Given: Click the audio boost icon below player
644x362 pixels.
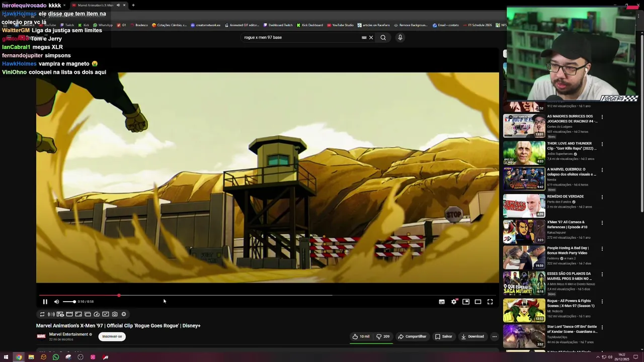Looking at the screenshot, I should pos(51,314).
